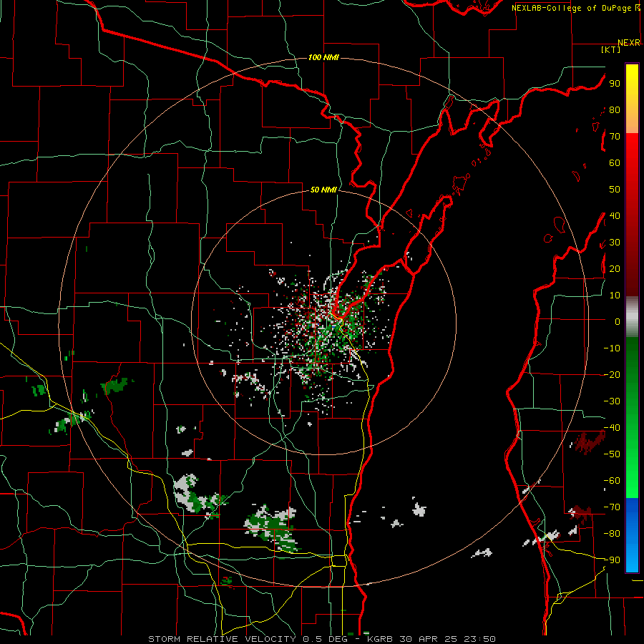644x644 pixels.
Task: Pick the blue bottom segment of color bar
Action: click(632, 535)
